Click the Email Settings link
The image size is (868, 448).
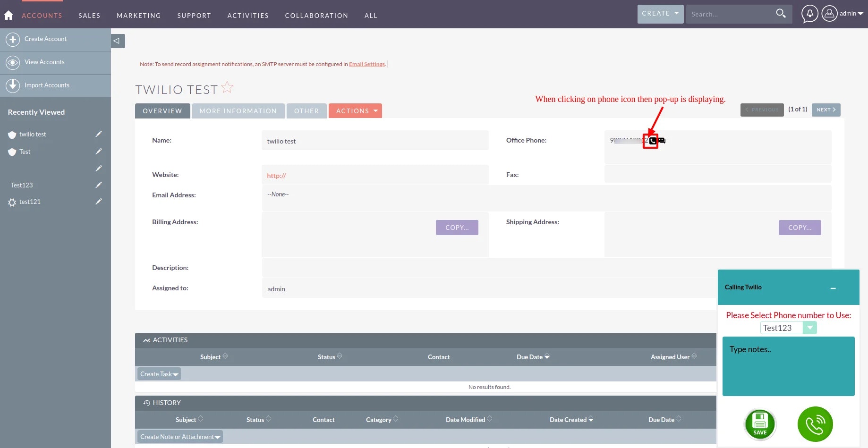pos(367,64)
